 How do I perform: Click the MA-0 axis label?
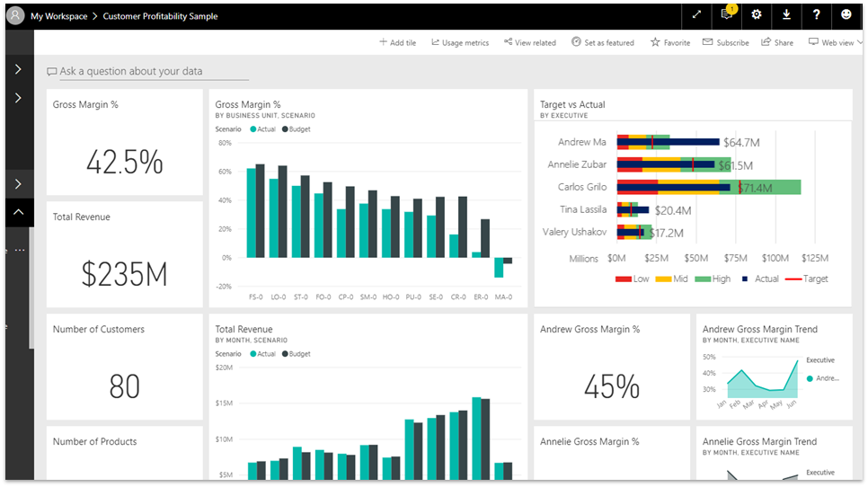(503, 297)
